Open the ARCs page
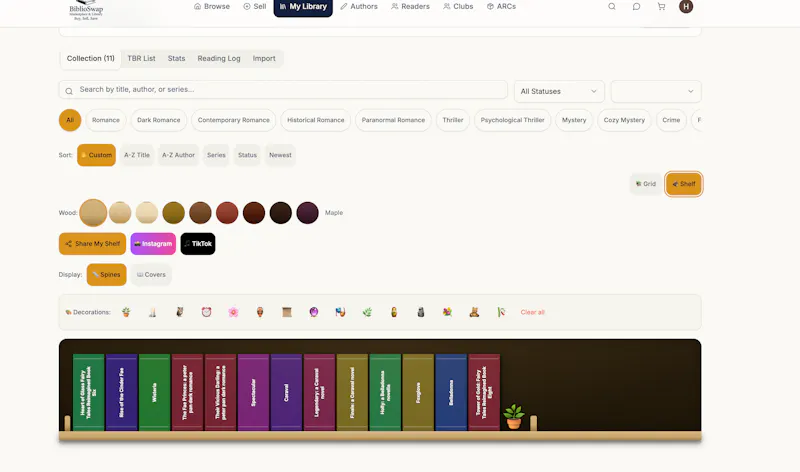Image resolution: width=800 pixels, height=472 pixels. (x=501, y=7)
